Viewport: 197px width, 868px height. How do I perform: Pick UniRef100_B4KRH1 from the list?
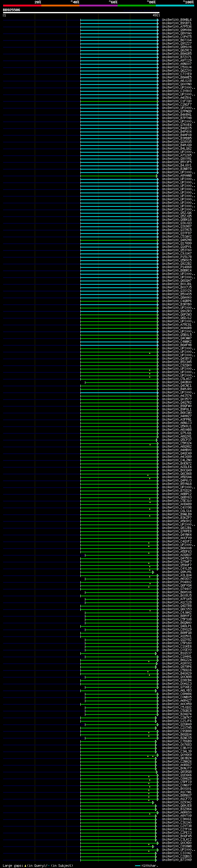pos(176,115)
